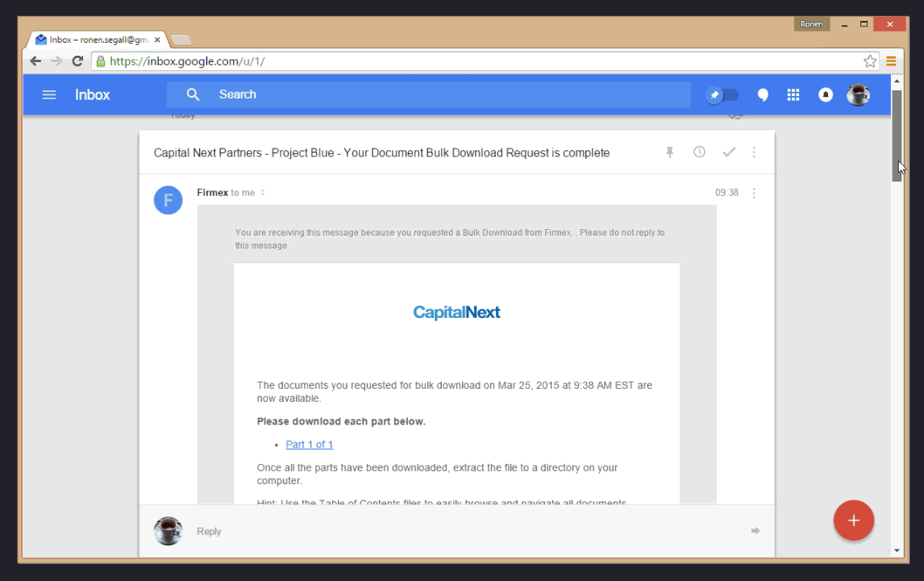
Task: Bookmark this page with star icon
Action: (870, 61)
